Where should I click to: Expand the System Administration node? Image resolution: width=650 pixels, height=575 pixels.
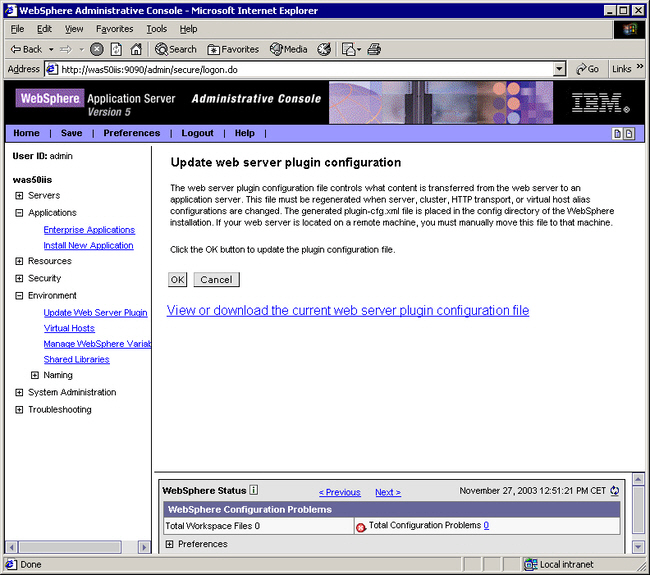pyautogui.click(x=19, y=392)
